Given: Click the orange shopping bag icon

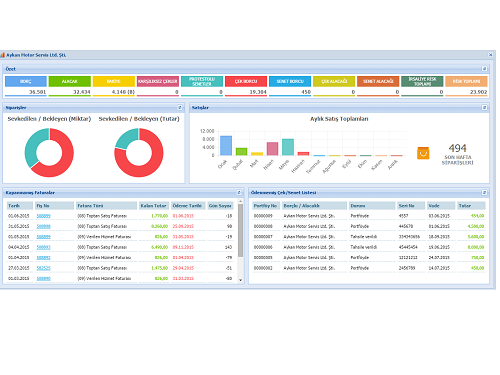Looking at the screenshot, I should pyautogui.click(x=423, y=153).
